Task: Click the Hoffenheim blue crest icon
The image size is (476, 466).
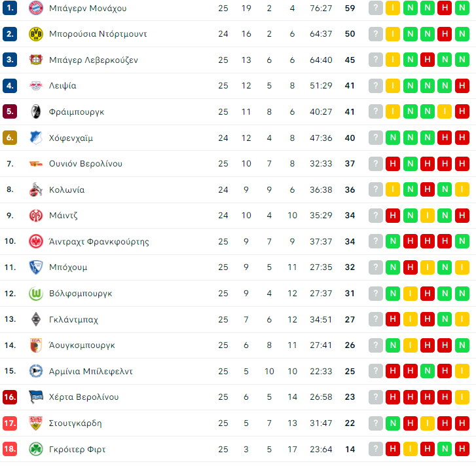Action: point(36,138)
